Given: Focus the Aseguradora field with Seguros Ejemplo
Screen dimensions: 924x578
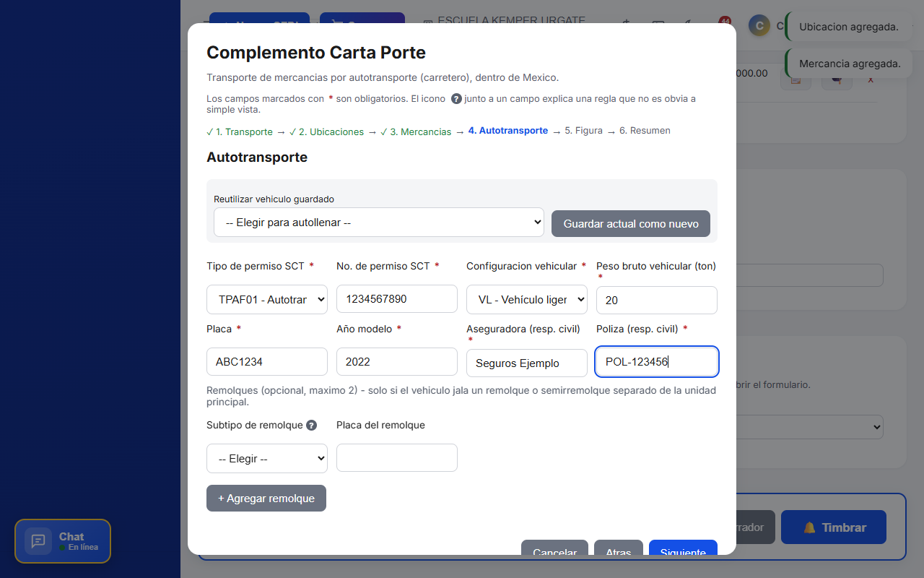Looking at the screenshot, I should (x=527, y=363).
